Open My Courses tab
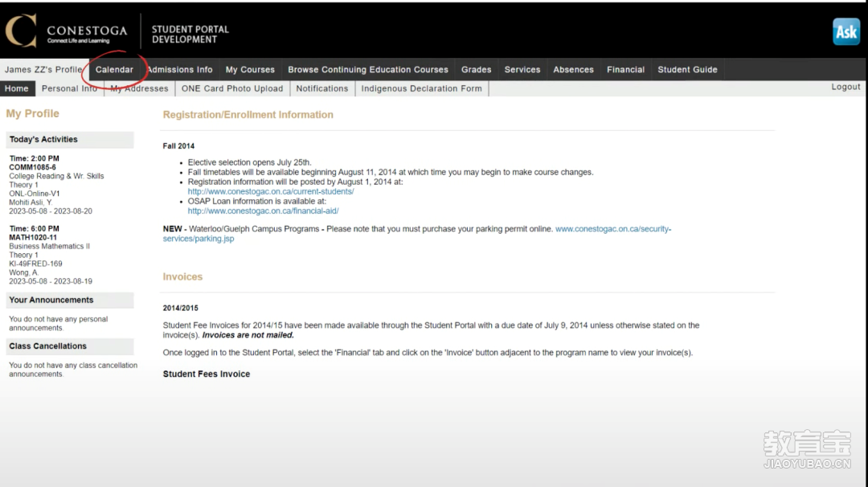This screenshot has height=487, width=868. pos(250,70)
